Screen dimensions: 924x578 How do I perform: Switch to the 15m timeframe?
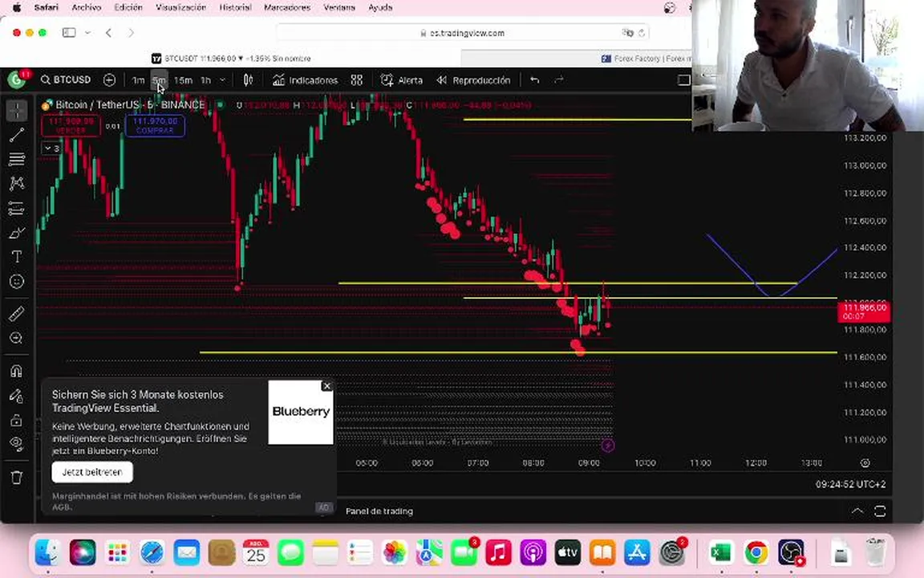[x=183, y=80]
